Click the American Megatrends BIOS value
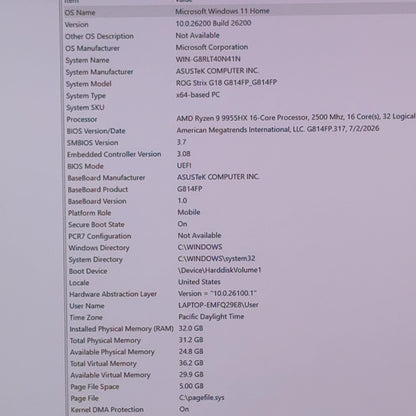416x416 pixels. click(278, 129)
